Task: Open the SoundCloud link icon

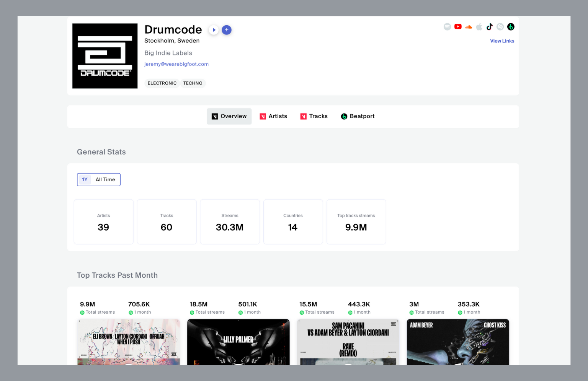Action: (x=468, y=27)
